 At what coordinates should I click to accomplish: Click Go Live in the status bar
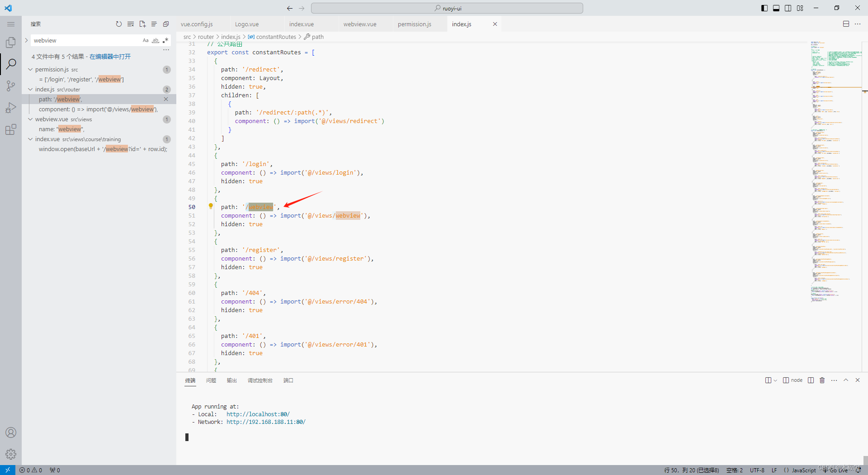point(835,470)
